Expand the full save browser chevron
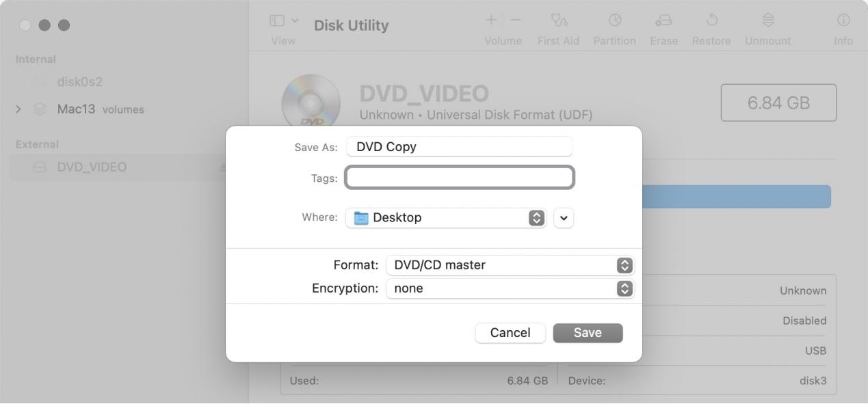The height and width of the screenshot is (404, 868). [x=564, y=218]
